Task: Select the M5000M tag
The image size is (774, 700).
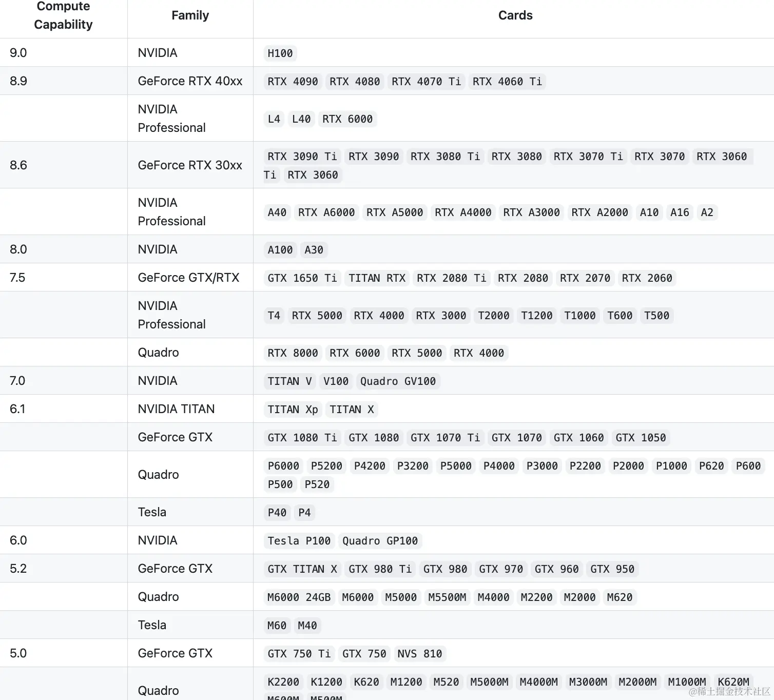Action: 489,682
